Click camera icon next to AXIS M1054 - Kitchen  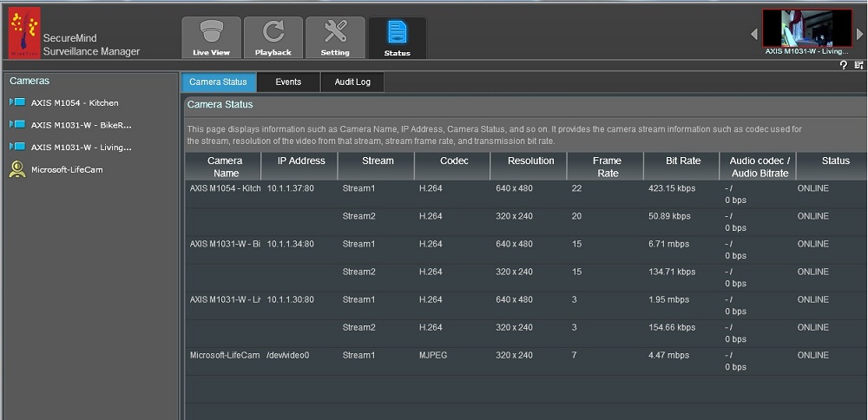(x=17, y=102)
